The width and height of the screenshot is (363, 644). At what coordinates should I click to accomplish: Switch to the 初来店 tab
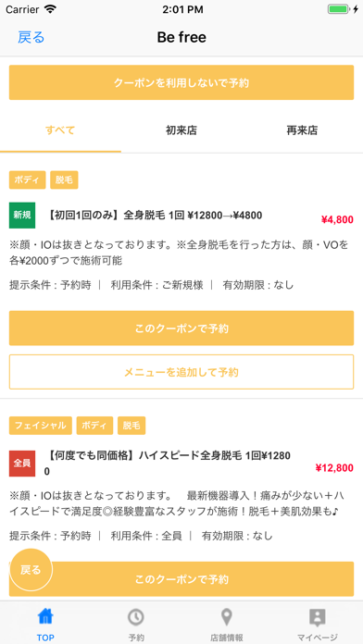click(x=181, y=131)
